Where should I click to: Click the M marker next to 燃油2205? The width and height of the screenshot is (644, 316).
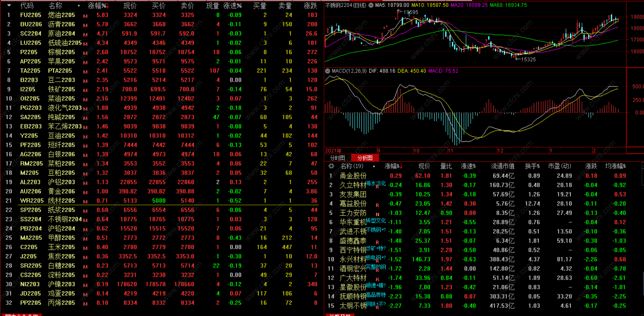85,16
